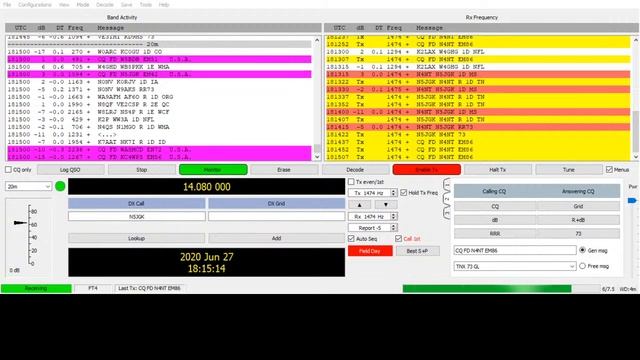
Task: Click the Erase button
Action: coord(284,169)
